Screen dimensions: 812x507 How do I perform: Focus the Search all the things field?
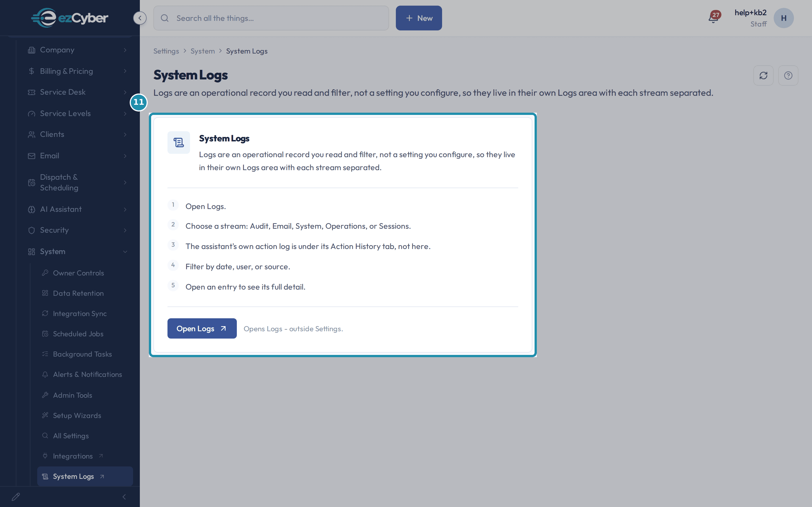(271, 18)
